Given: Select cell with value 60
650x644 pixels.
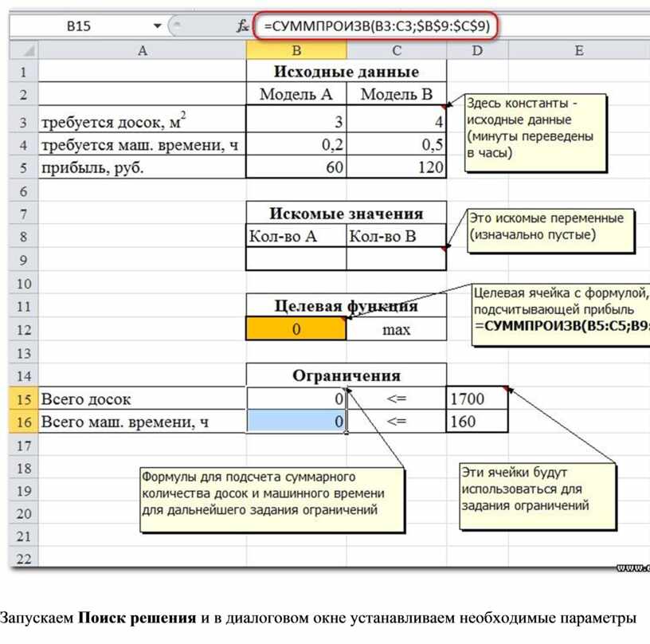Looking at the screenshot, I should click(x=296, y=167).
